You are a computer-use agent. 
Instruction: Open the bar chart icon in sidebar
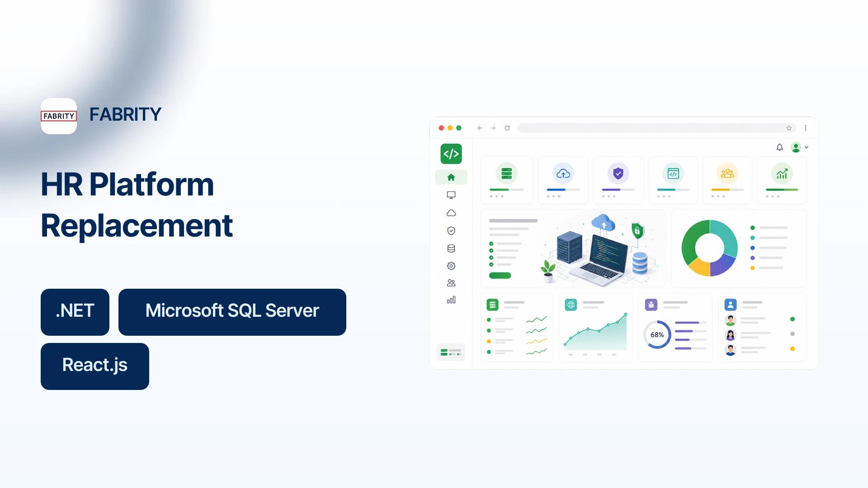pyautogui.click(x=451, y=300)
